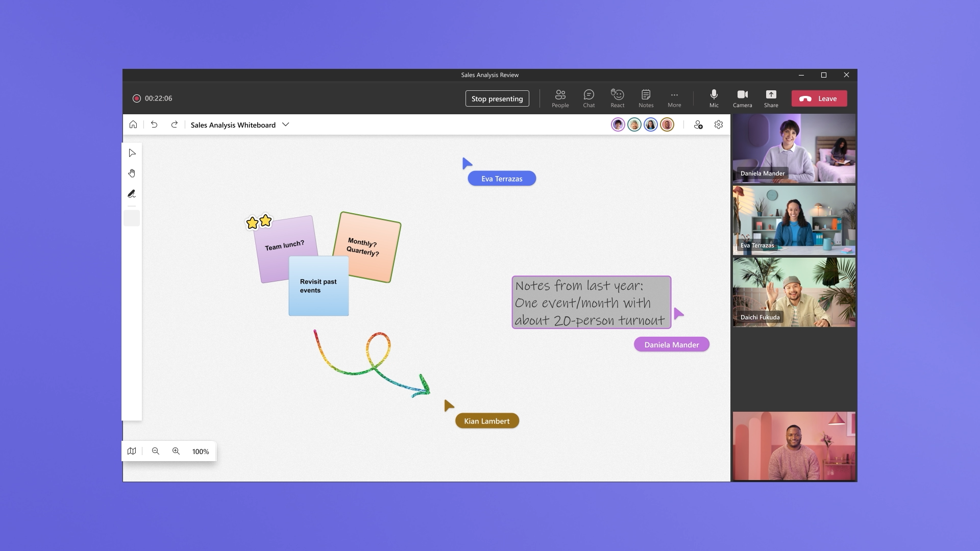Mute the microphone
This screenshot has width=980, height=551.
tap(714, 98)
